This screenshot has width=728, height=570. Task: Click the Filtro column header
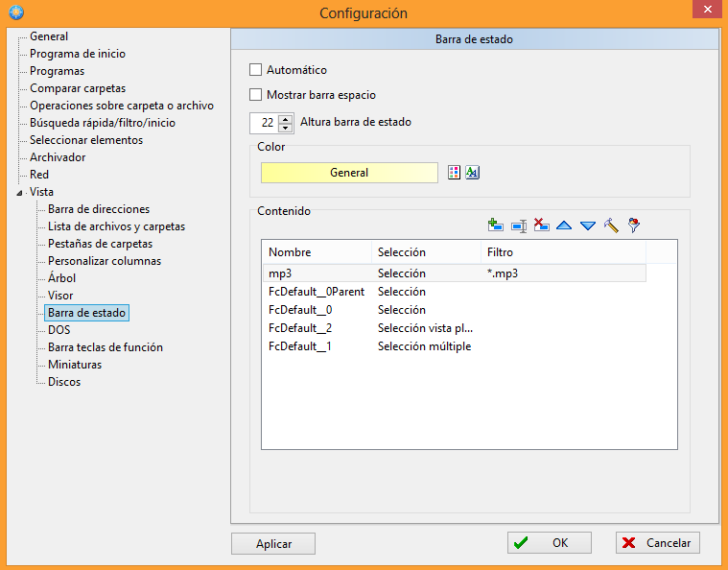click(x=563, y=252)
